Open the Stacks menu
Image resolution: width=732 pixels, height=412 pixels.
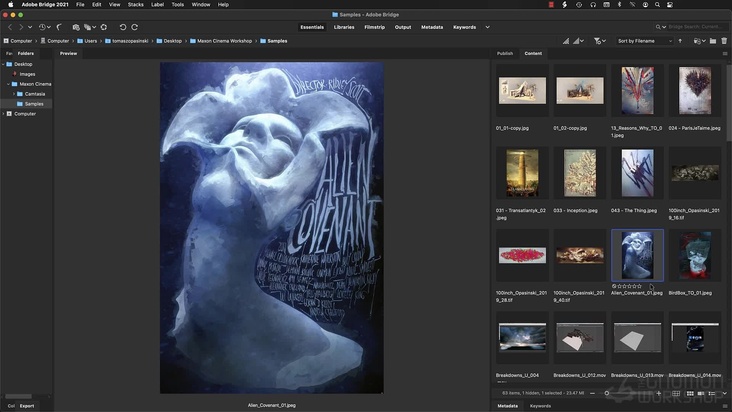click(135, 4)
